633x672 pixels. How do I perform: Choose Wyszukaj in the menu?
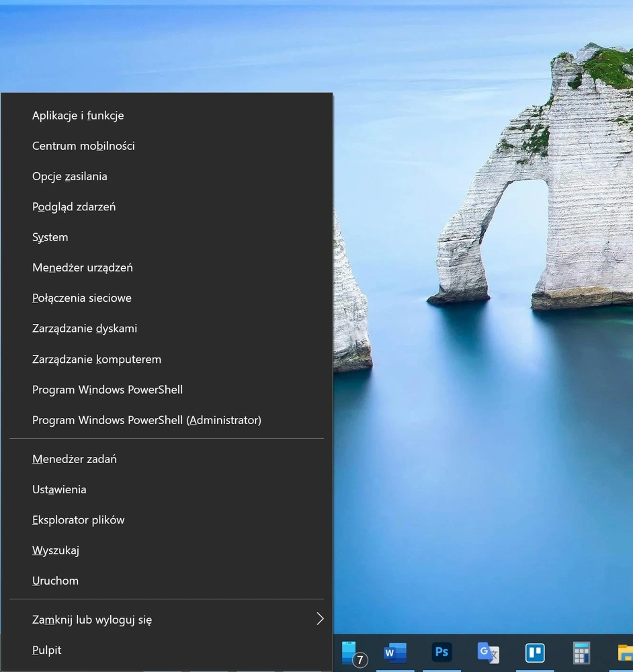point(167,550)
